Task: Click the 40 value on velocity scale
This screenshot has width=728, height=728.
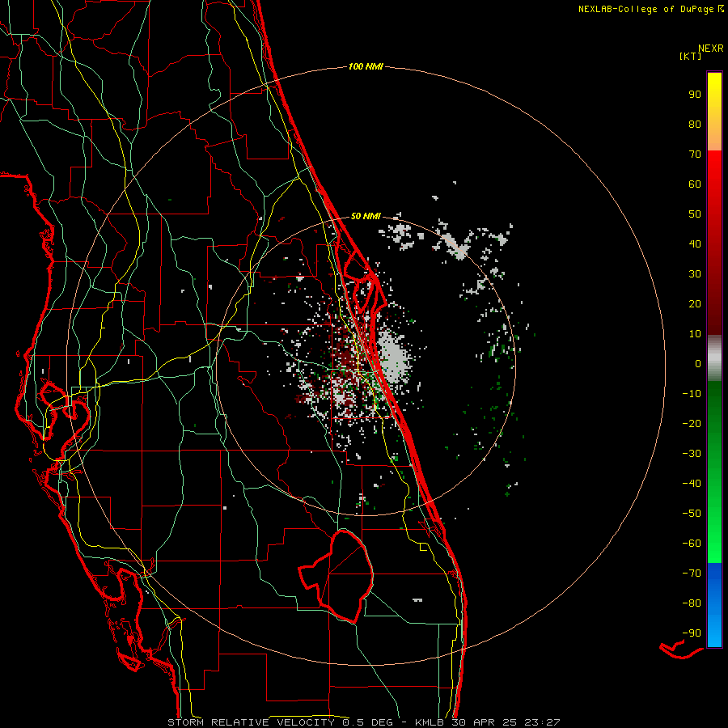Action: pyautogui.click(x=695, y=243)
